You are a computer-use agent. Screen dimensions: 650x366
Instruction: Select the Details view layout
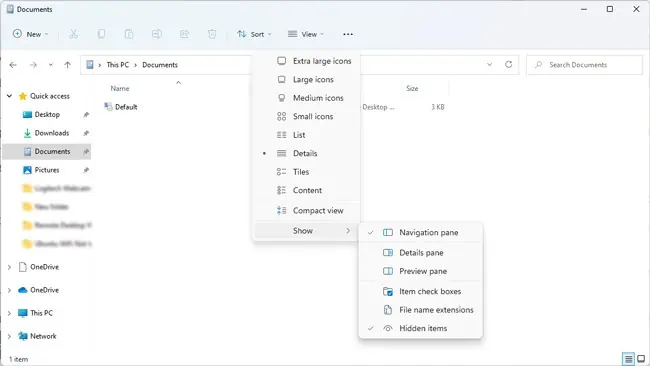coord(306,153)
